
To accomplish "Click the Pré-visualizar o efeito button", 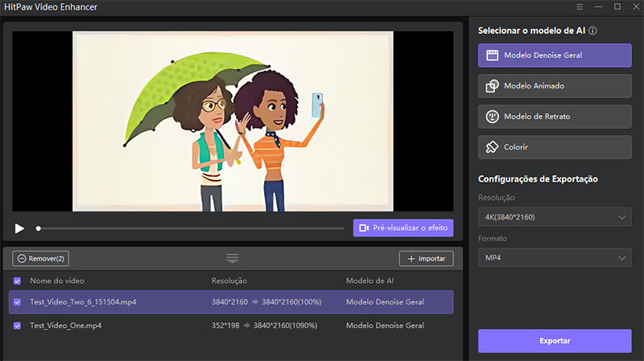I will coord(403,228).
